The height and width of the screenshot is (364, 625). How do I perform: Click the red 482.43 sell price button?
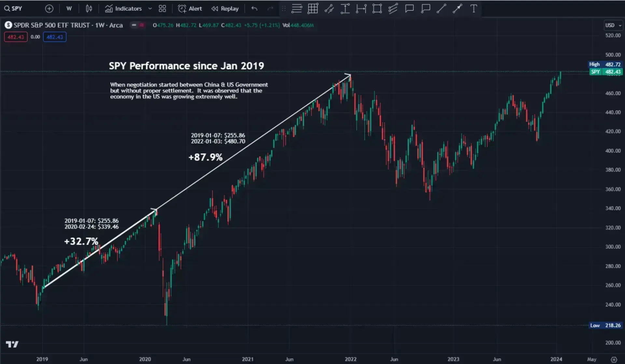16,37
